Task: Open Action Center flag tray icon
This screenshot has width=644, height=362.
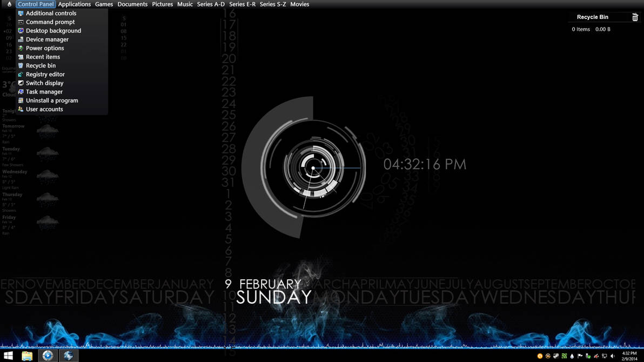Action: [580, 356]
